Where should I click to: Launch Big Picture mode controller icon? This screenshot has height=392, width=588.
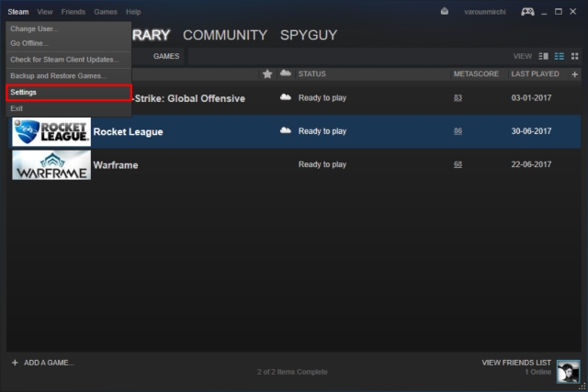[x=527, y=12]
